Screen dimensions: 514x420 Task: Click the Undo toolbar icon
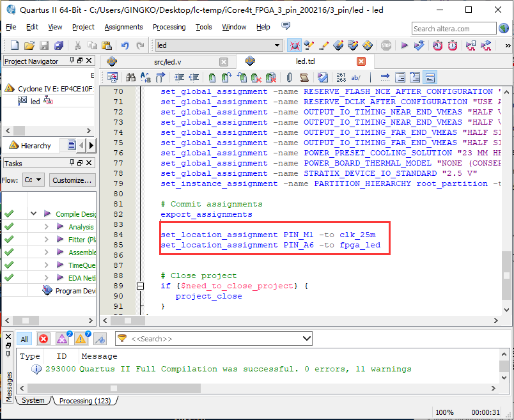[125, 45]
